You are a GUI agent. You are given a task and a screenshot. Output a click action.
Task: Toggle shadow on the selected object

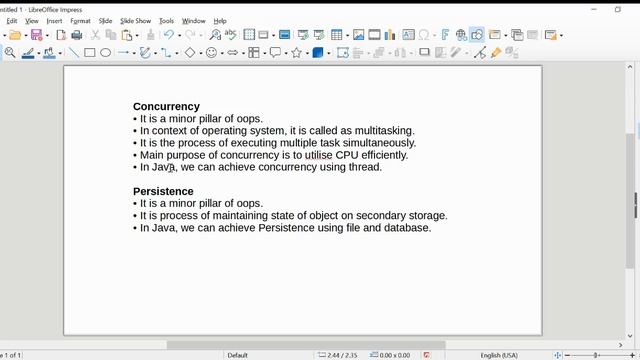(x=424, y=53)
